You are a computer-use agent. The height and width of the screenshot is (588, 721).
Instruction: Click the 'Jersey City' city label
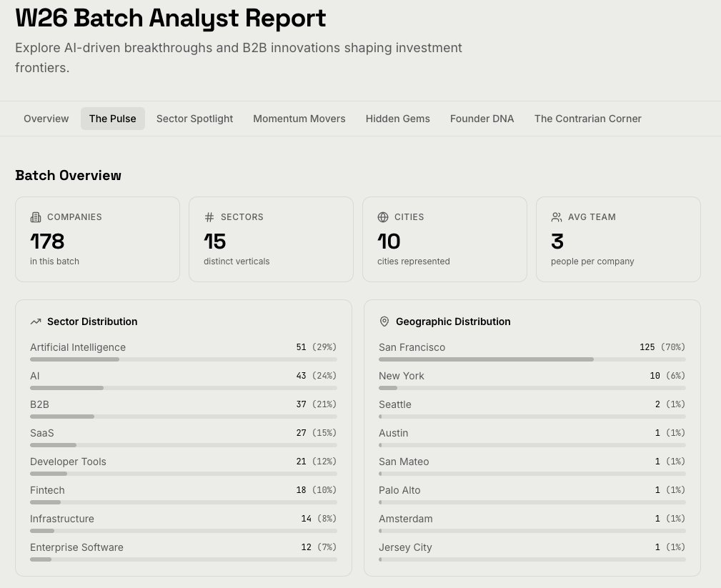click(x=405, y=547)
